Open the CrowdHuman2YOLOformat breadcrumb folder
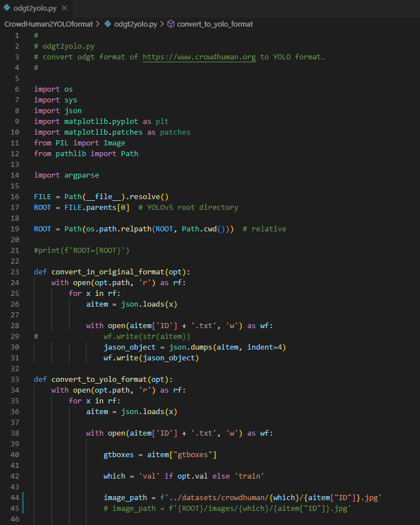This screenshot has height=525, width=420. (x=49, y=24)
